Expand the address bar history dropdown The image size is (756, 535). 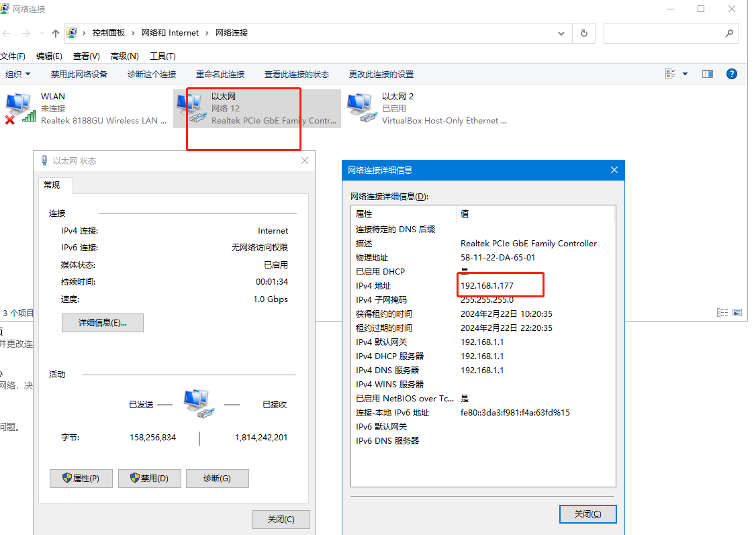(x=561, y=33)
